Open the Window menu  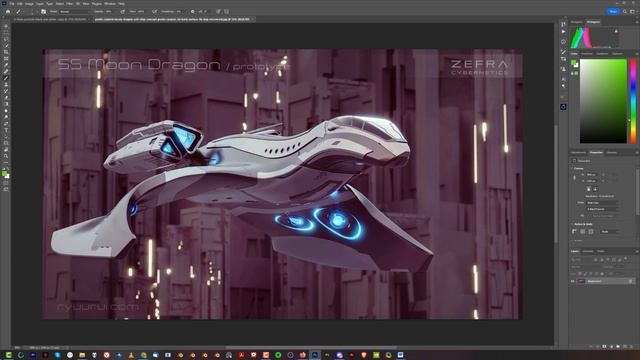click(x=110, y=4)
